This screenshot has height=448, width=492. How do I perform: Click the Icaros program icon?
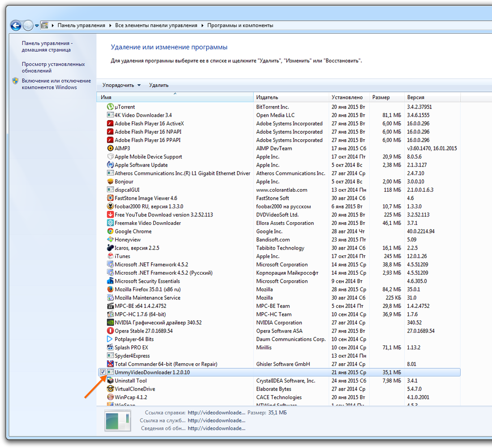(x=110, y=248)
